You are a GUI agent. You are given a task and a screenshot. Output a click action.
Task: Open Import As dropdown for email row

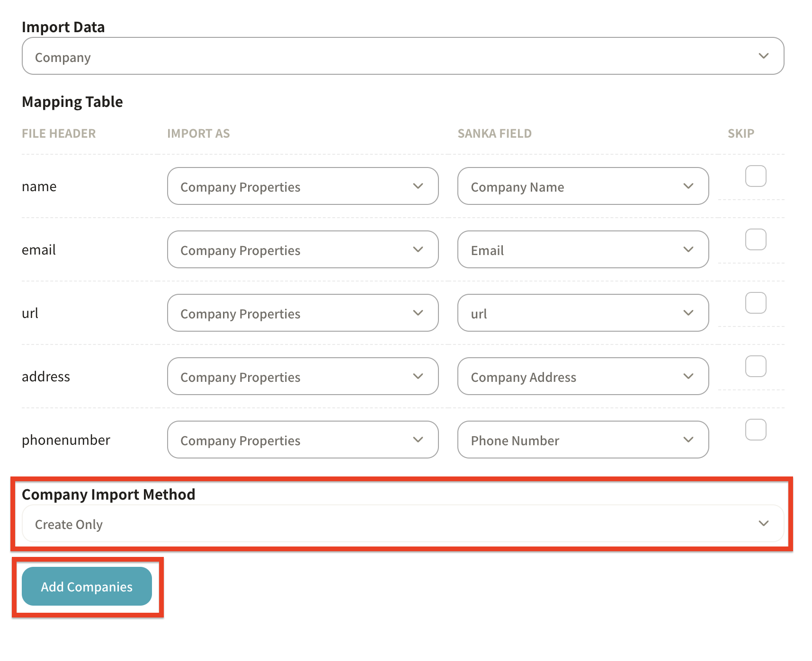303,249
